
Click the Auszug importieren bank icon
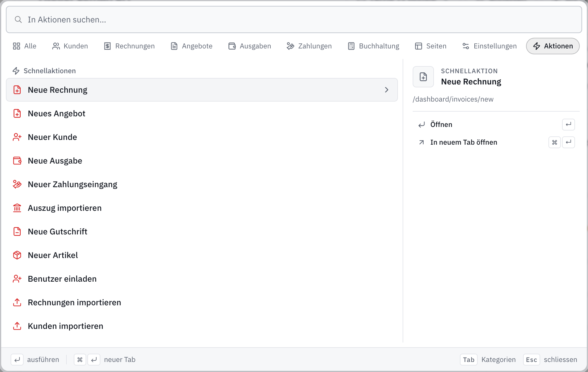click(17, 208)
